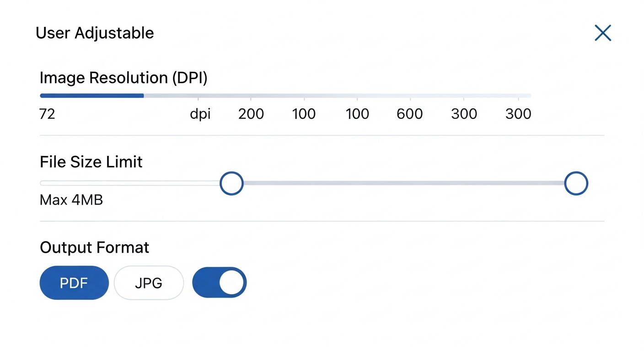Click the right File Size Limit handle

tap(576, 183)
